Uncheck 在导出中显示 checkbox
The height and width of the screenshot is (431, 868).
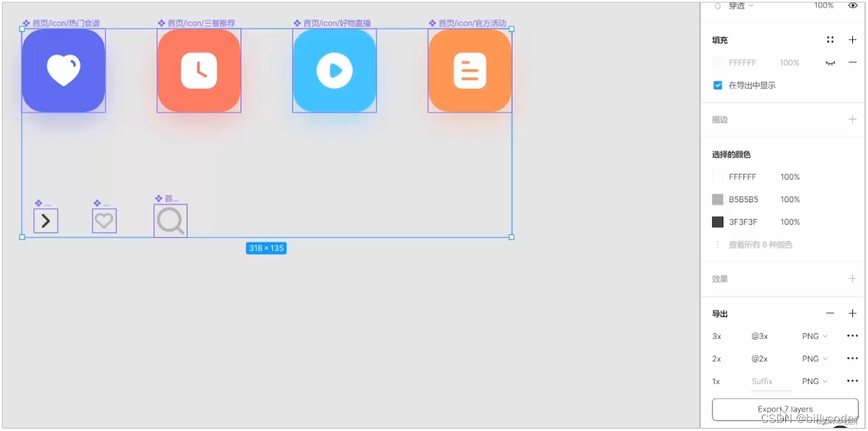(x=718, y=85)
